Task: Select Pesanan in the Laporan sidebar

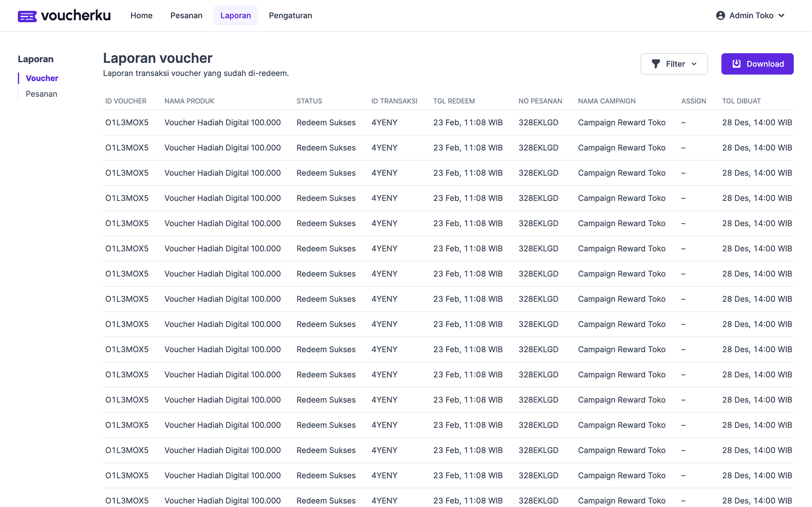Action: pos(42,94)
